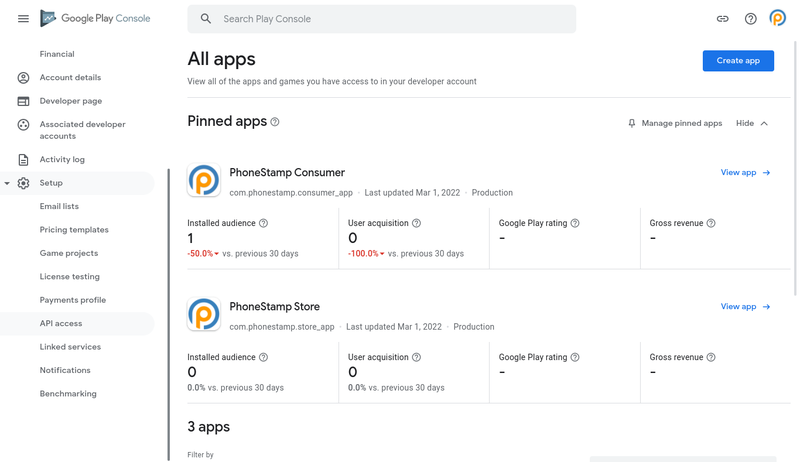Open Notifications under Setup
Viewport: 800px width, 462px height.
(x=65, y=371)
